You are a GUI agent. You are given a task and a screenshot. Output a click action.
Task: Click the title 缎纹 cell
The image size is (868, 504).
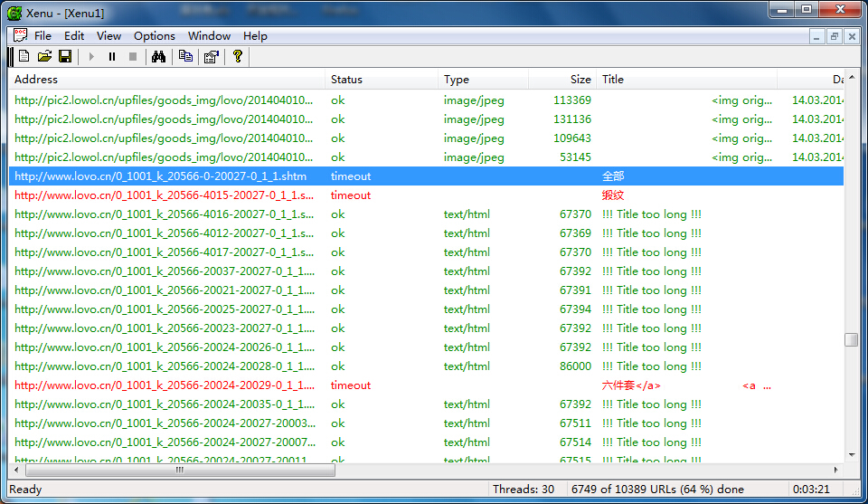point(613,195)
